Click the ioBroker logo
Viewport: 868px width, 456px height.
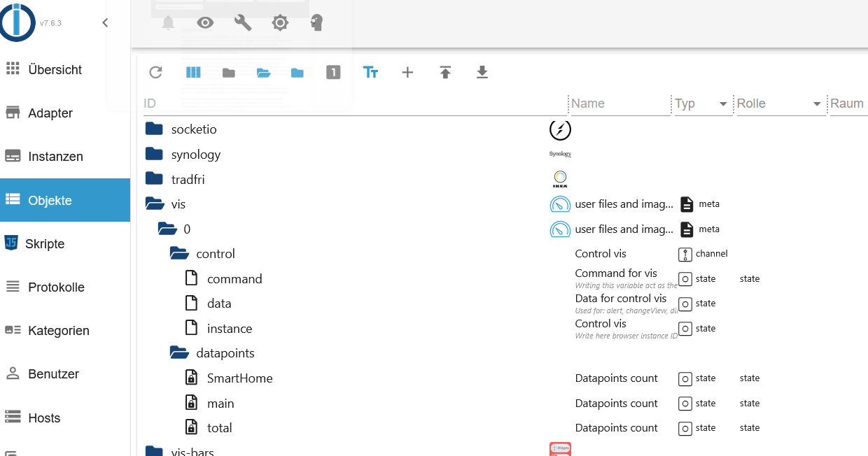(17, 21)
